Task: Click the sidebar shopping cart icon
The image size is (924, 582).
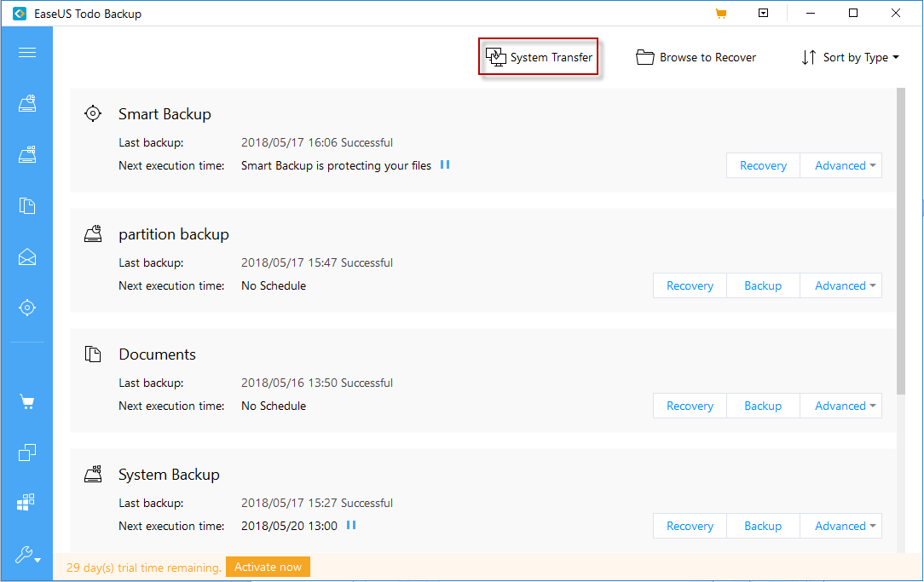Action: click(27, 402)
